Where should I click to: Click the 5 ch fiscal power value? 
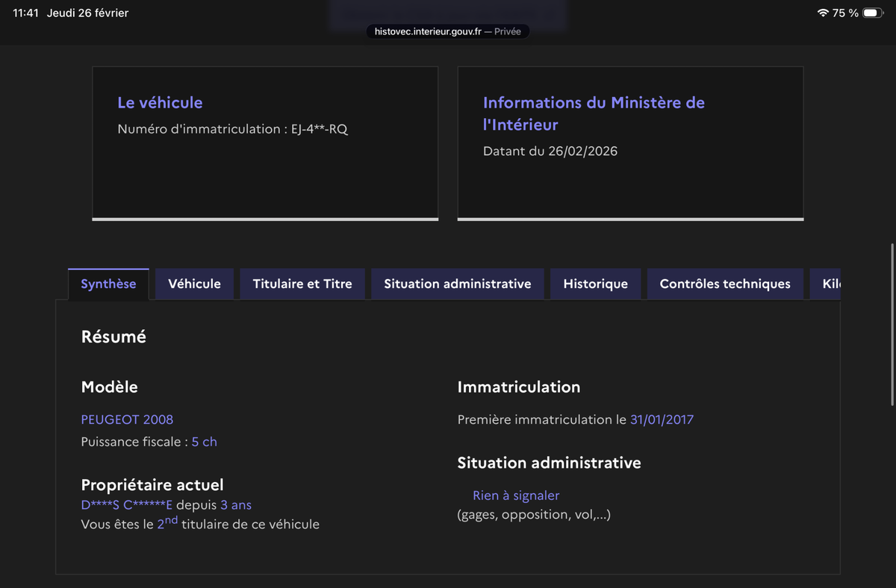(x=204, y=442)
